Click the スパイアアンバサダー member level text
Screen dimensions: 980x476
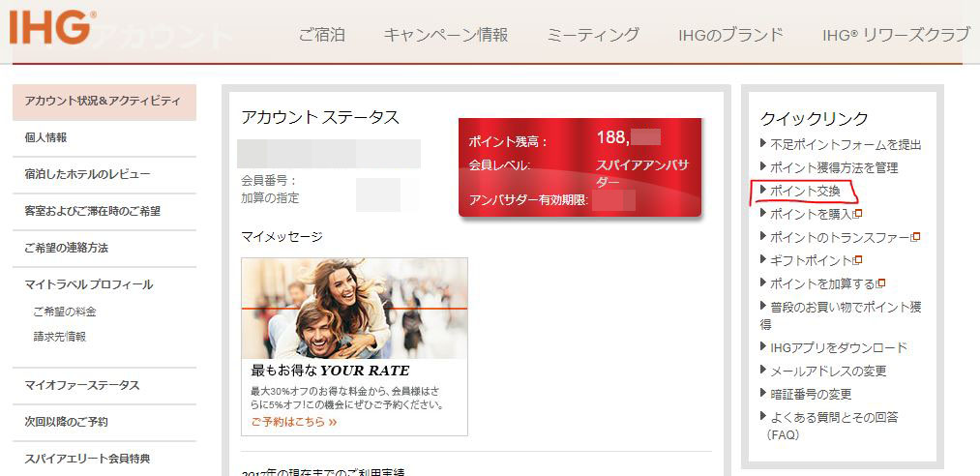point(641,173)
